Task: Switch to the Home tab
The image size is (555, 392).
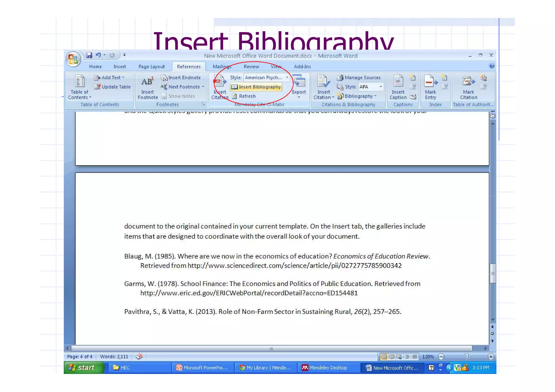Action: coord(95,67)
